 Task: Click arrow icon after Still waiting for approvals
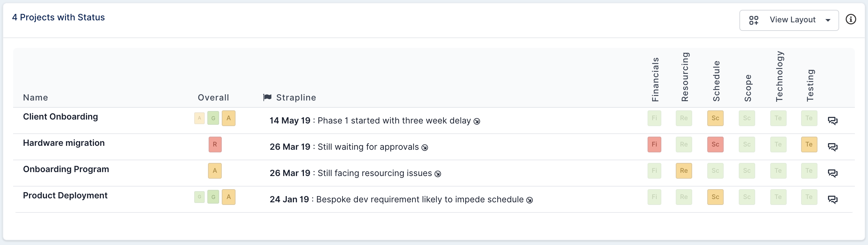tap(425, 147)
